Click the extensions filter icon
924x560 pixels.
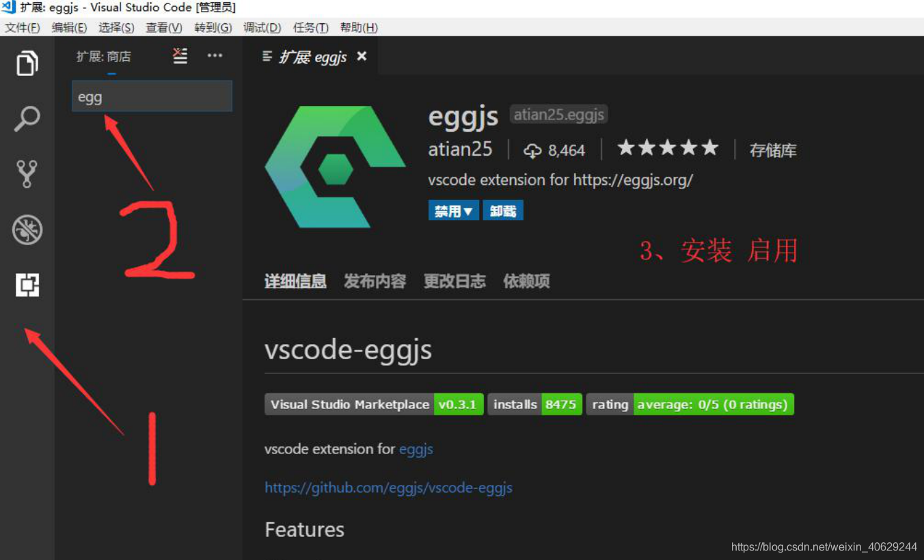(x=179, y=56)
